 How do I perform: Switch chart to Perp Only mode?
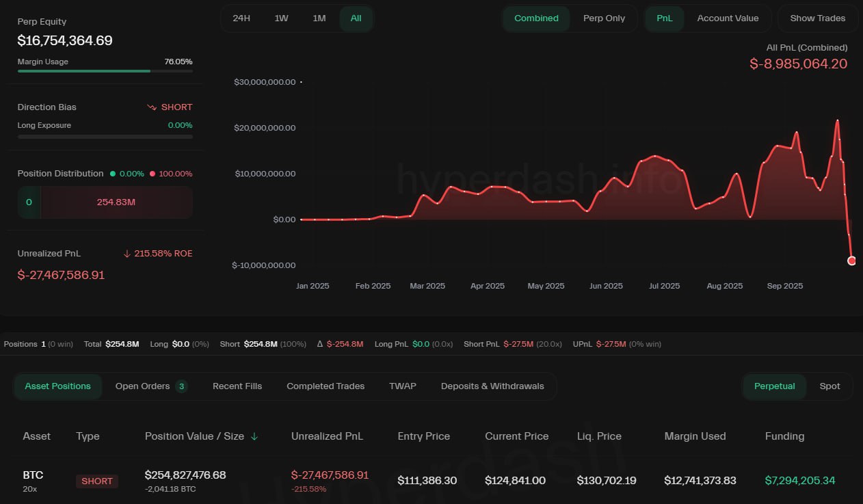[x=604, y=18]
